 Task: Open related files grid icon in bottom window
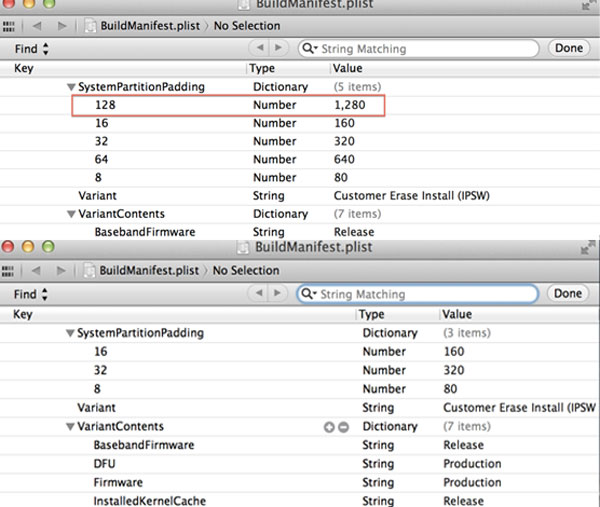[10, 270]
